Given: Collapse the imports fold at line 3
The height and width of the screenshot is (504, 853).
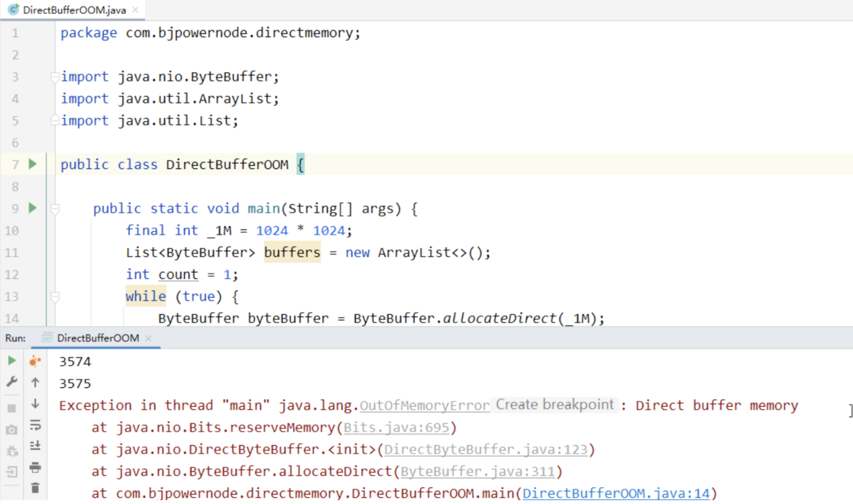Looking at the screenshot, I should (54, 76).
